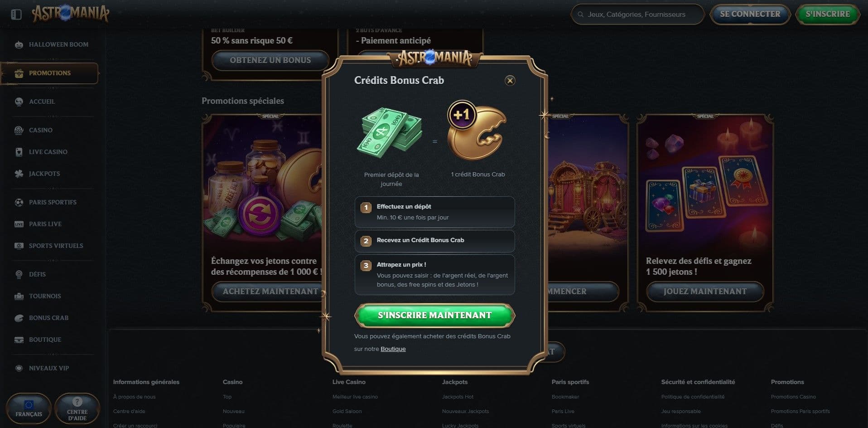Open the Politique de confidentialité footer link
The height and width of the screenshot is (428, 868).
(x=693, y=397)
